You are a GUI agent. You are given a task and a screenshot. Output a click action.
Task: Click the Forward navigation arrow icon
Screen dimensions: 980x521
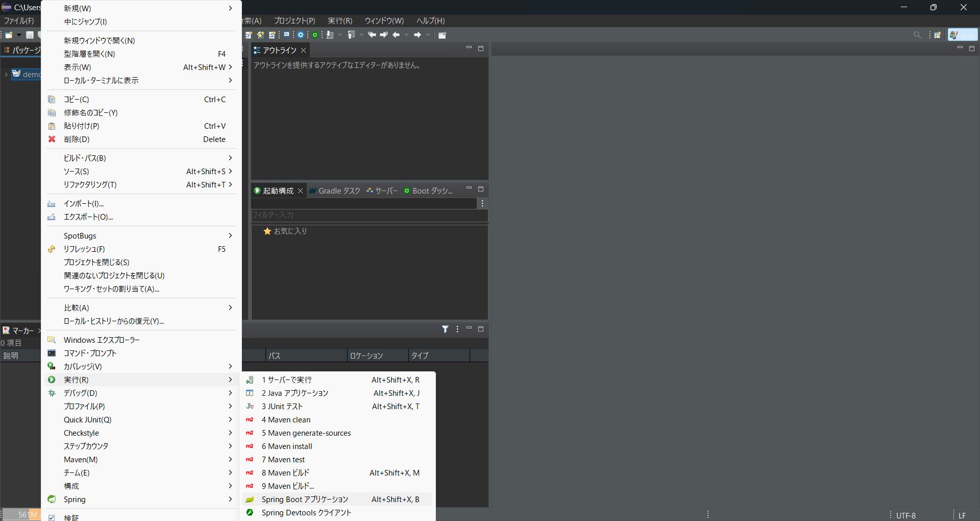418,35
